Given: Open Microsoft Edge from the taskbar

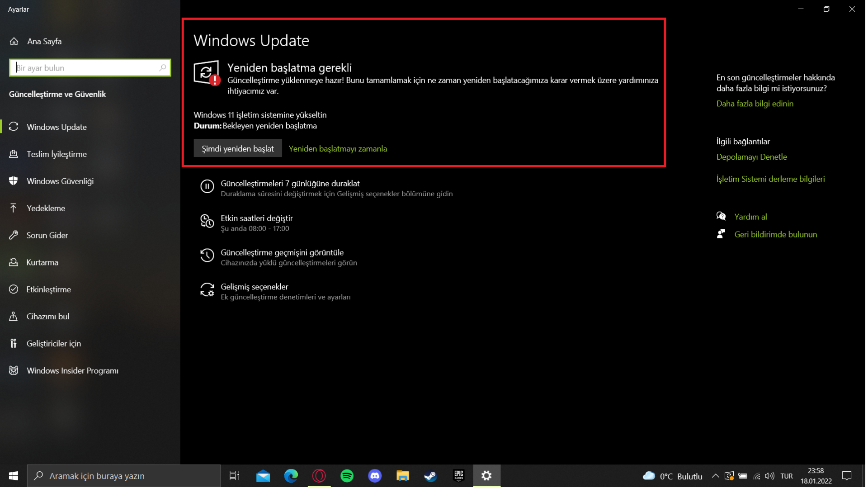Looking at the screenshot, I should click(292, 477).
